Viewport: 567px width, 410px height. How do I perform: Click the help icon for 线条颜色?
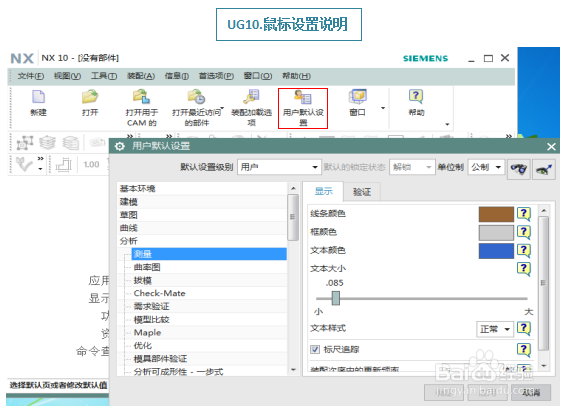524,214
